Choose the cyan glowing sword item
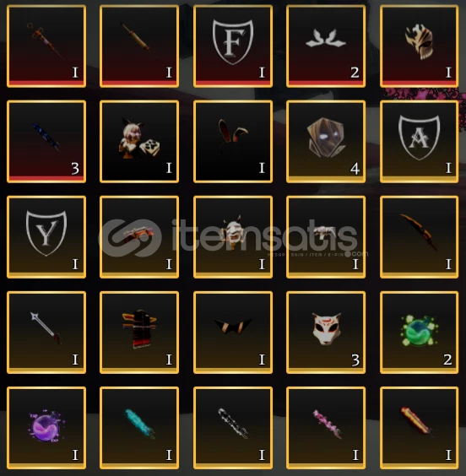Screen dimensions: 466x476 tap(139, 428)
